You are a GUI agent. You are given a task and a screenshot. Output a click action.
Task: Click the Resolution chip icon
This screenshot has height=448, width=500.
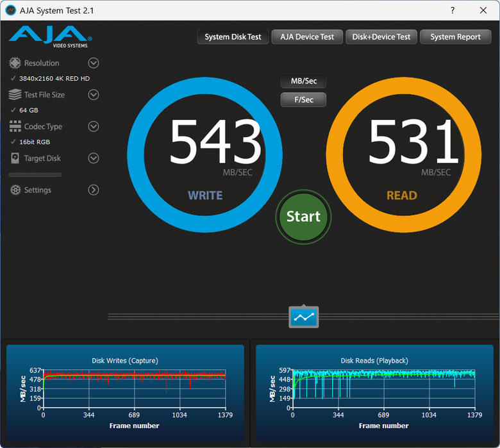point(15,63)
